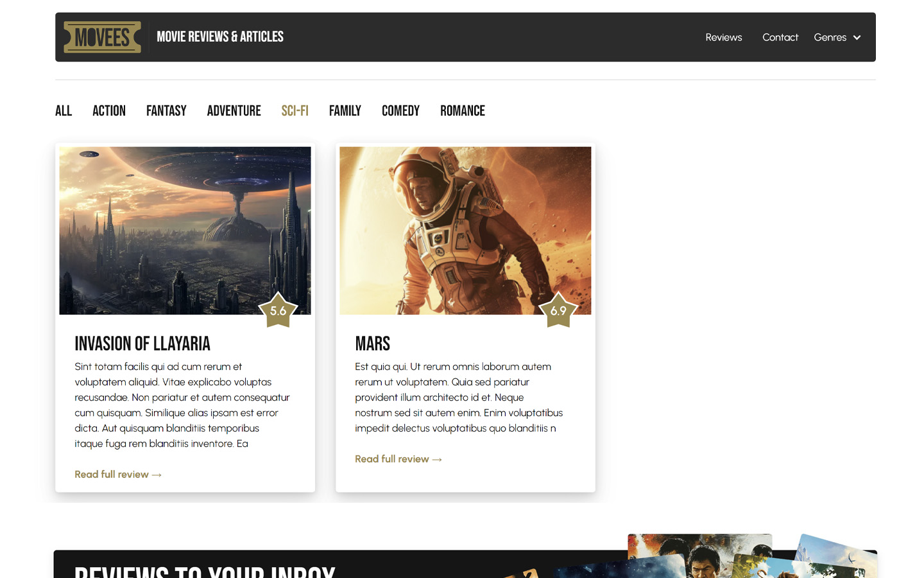Screen dimensions: 924x578
Task: Open the Reviews menu item
Action: coord(723,37)
